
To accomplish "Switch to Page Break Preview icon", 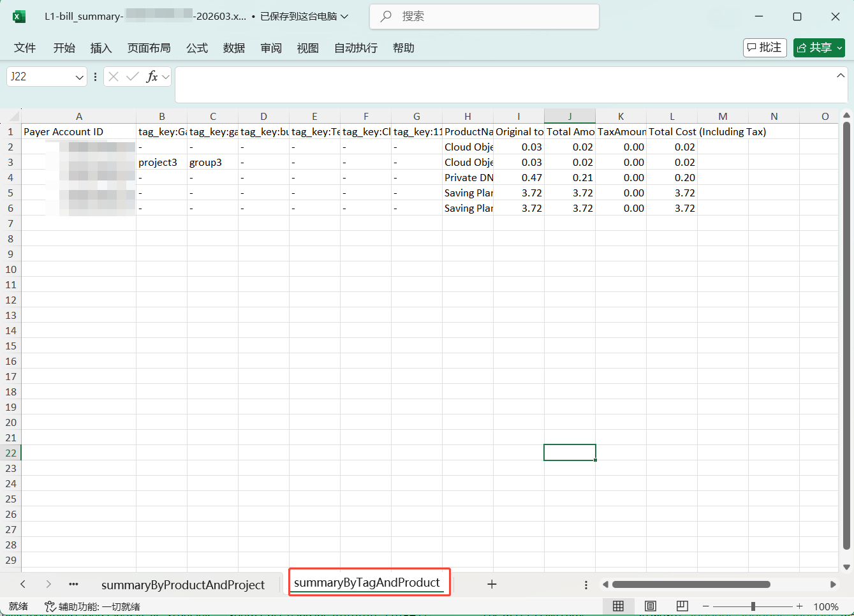I will 682,606.
